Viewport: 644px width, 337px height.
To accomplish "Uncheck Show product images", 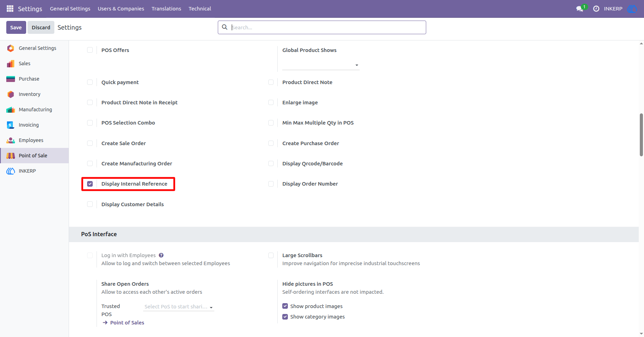I will pyautogui.click(x=285, y=306).
